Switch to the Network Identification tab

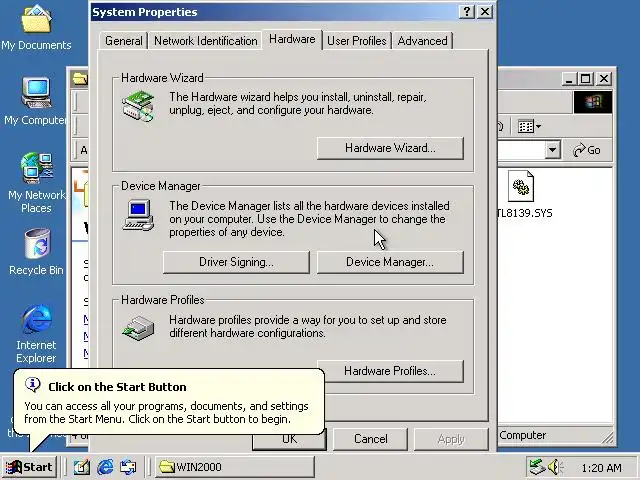coord(206,41)
